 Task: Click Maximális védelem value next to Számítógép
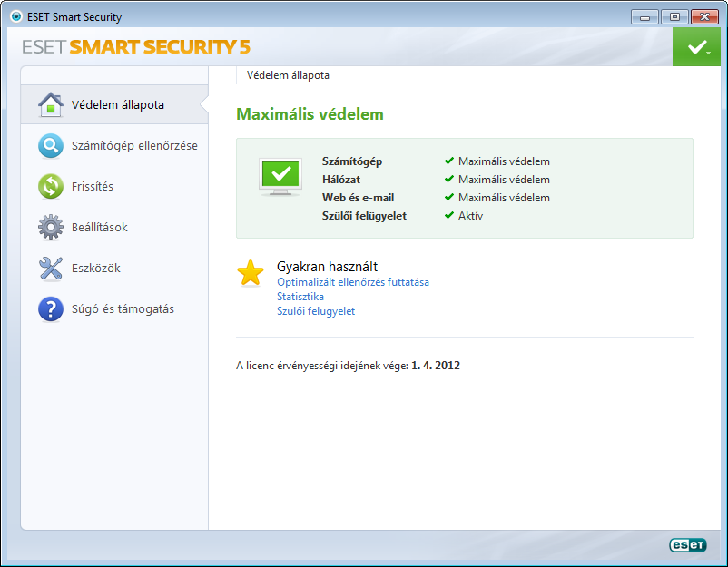coord(504,161)
